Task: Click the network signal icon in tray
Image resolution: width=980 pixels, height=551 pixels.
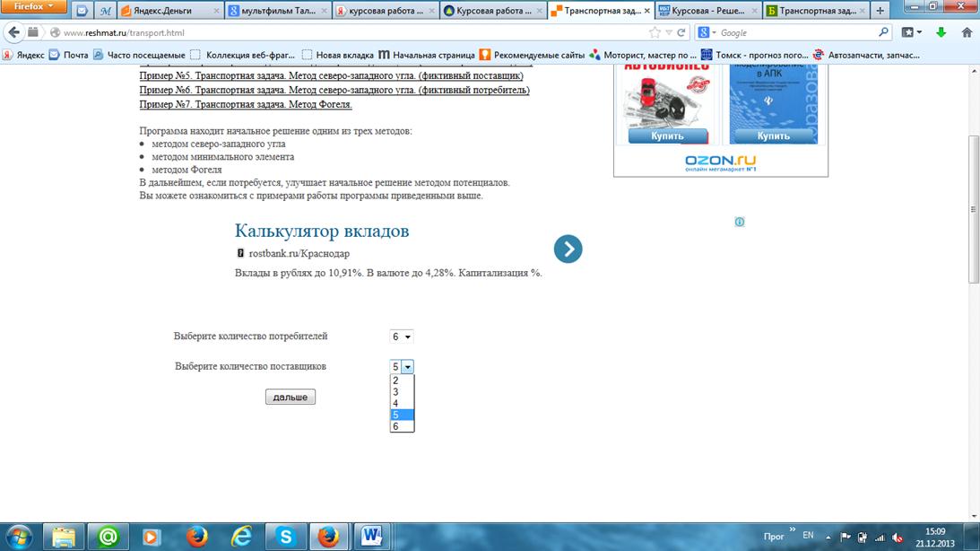Action: [x=880, y=538]
